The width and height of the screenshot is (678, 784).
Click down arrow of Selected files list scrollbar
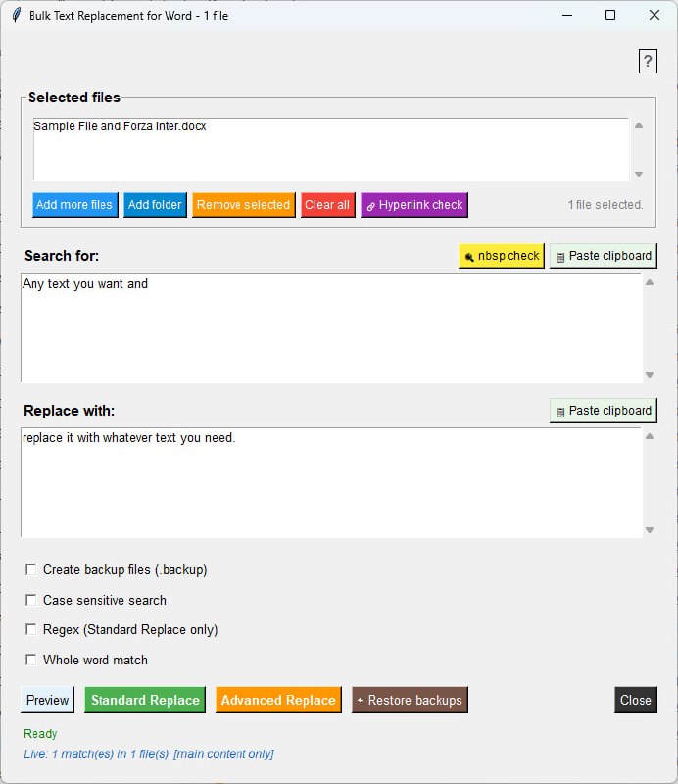pos(639,174)
